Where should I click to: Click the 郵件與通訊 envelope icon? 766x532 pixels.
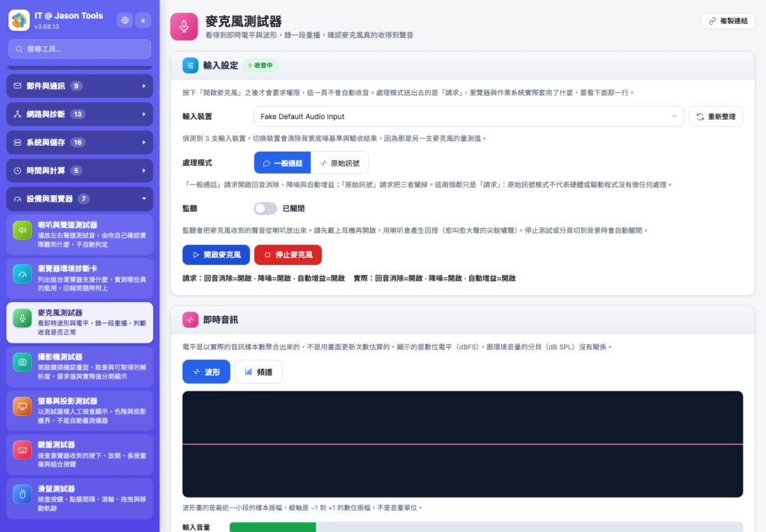point(18,86)
